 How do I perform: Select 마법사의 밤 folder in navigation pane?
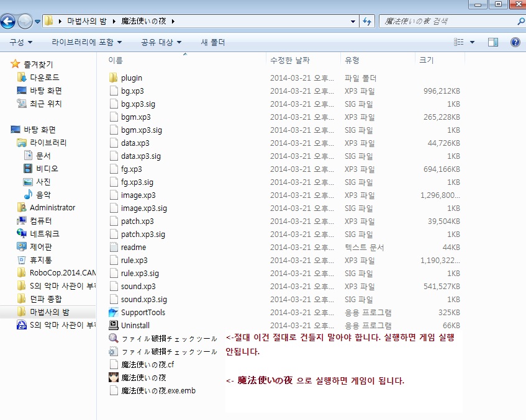pyautogui.click(x=50, y=312)
